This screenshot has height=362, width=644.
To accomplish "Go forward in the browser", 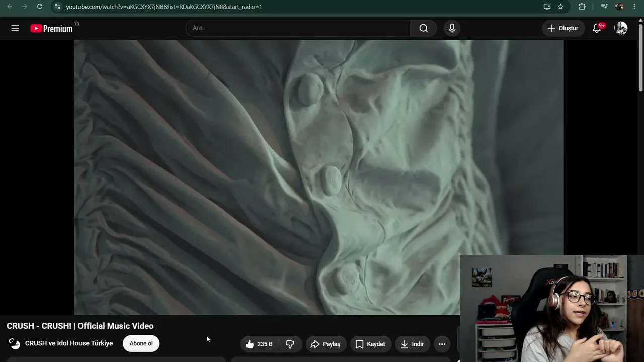I will click(25, 7).
